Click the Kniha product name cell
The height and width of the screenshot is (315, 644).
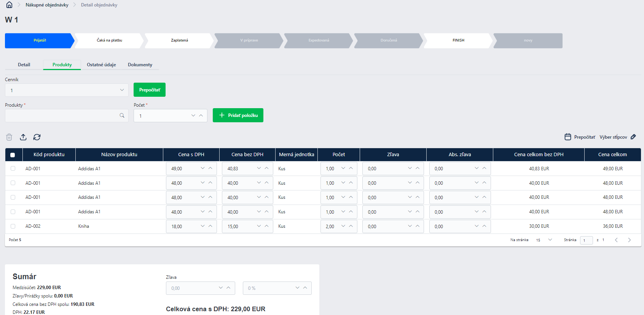[x=84, y=226]
